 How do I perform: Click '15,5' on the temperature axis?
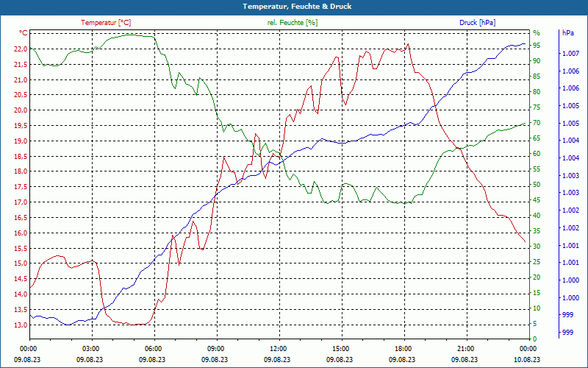click(21, 249)
